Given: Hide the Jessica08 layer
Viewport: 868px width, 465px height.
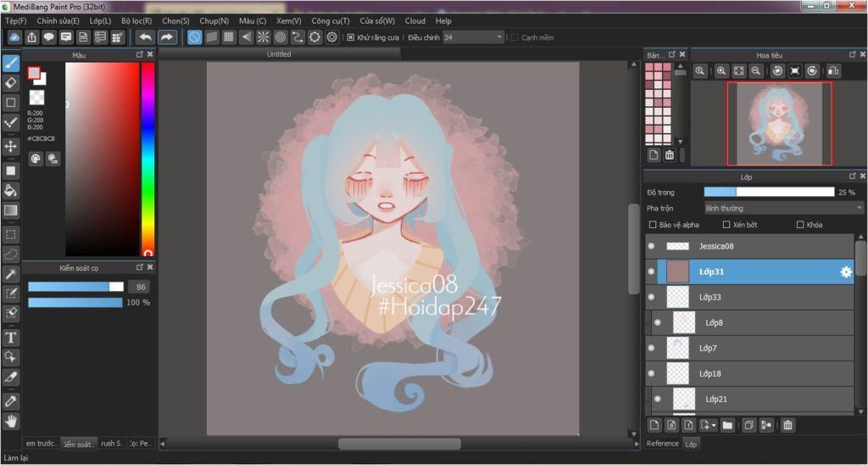Looking at the screenshot, I should [651, 245].
